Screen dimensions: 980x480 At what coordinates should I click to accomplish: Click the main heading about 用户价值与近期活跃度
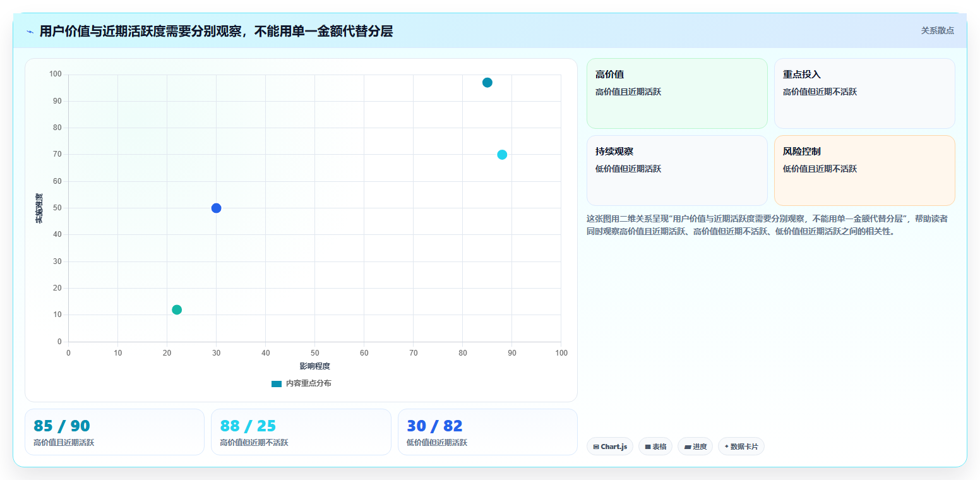point(216,32)
